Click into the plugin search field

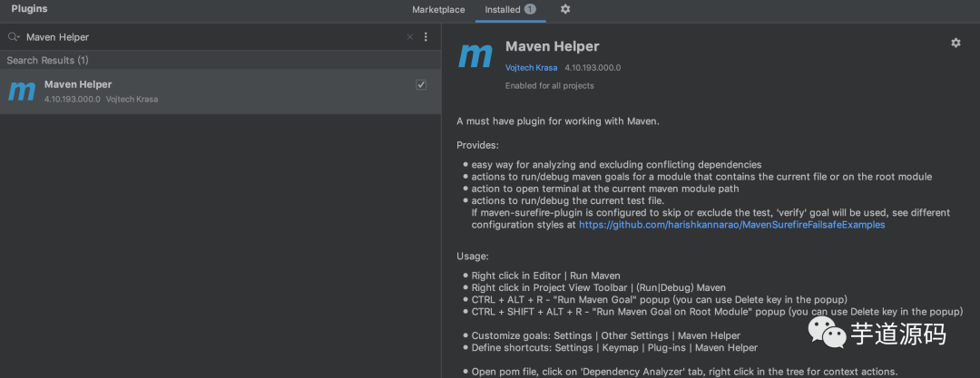point(212,37)
